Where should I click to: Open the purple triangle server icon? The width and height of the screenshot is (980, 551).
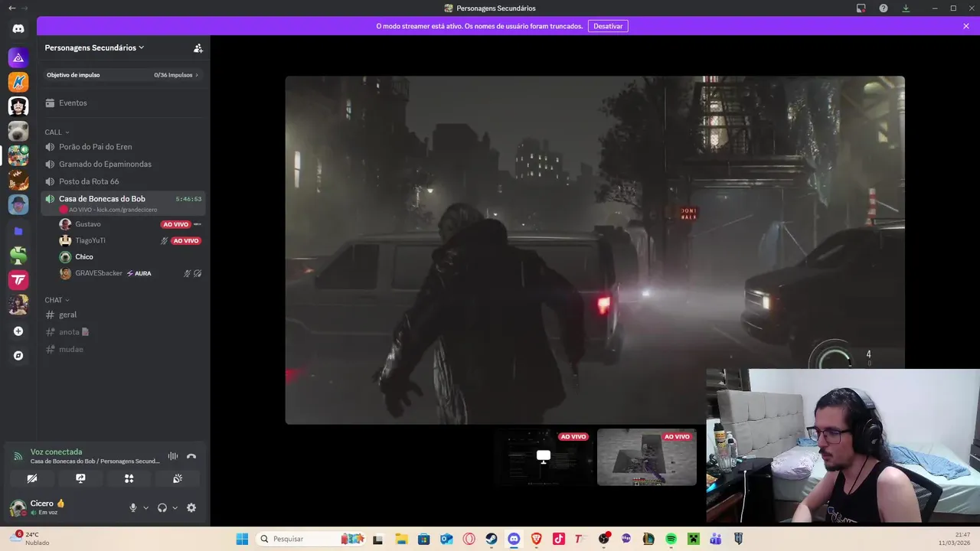tap(18, 57)
